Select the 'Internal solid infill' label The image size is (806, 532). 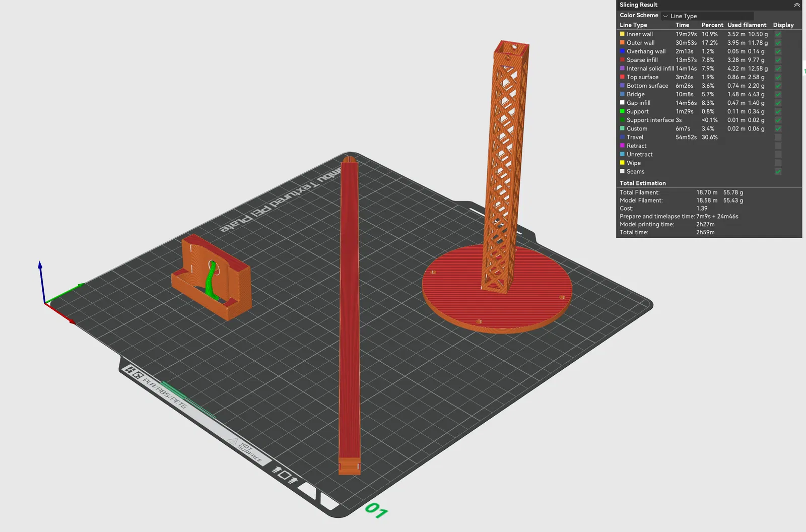[650, 69]
